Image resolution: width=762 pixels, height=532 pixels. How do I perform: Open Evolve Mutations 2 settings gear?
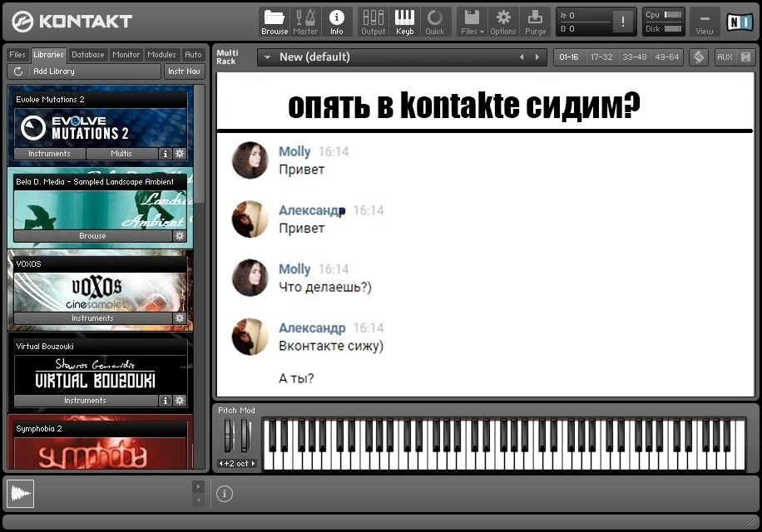180,154
